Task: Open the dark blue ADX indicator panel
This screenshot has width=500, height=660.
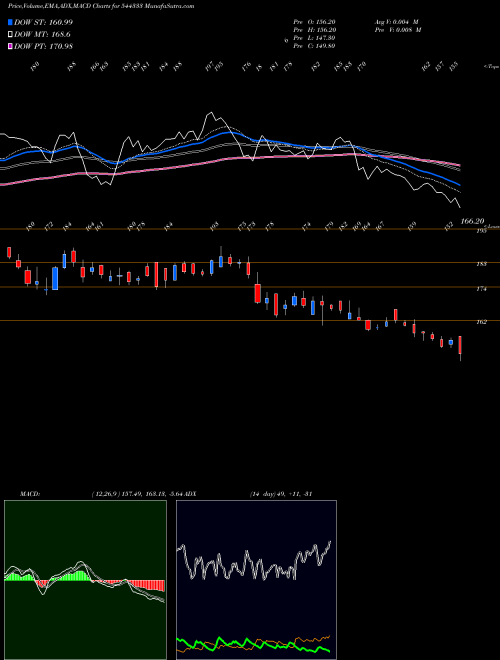Action: pos(256,580)
